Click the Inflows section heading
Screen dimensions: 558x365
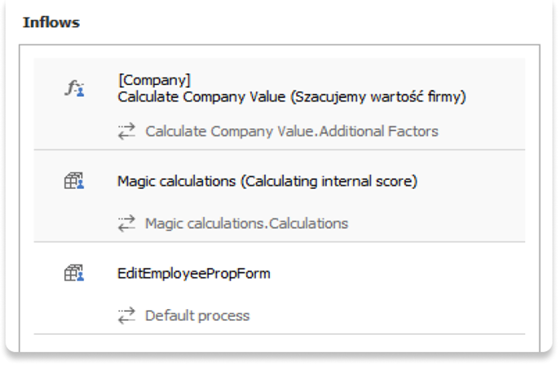pos(51,22)
